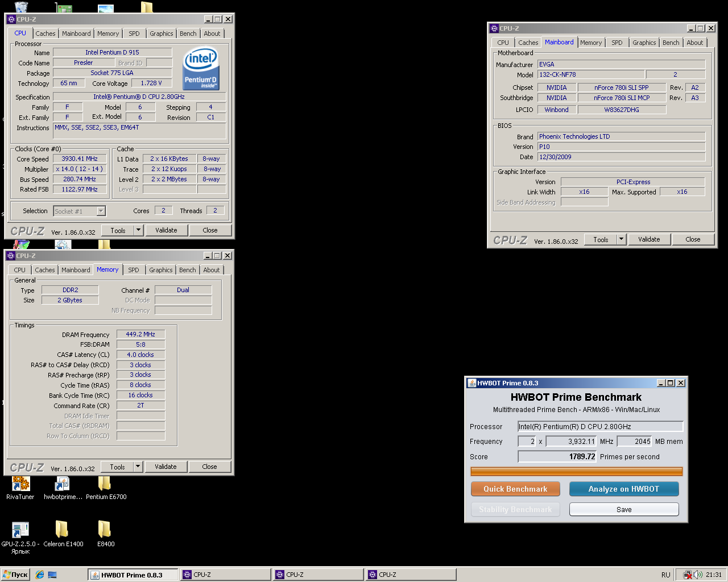Click the Manufacturer value EVGA

(x=622, y=64)
